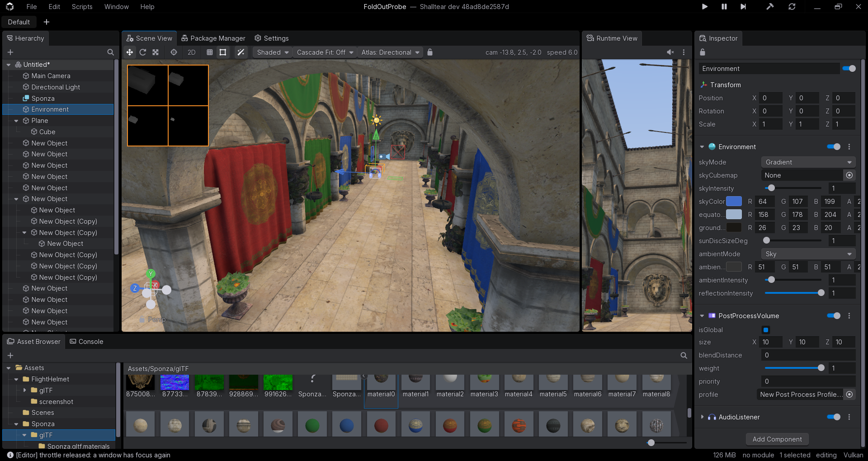Open the File menu
The image size is (868, 461).
pyautogui.click(x=32, y=7)
